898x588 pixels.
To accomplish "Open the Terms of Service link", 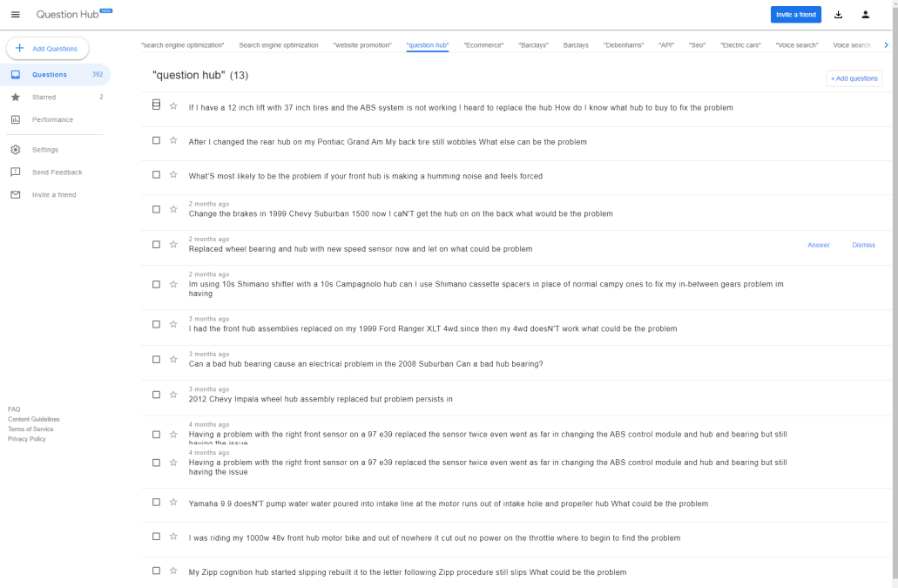I will click(30, 429).
